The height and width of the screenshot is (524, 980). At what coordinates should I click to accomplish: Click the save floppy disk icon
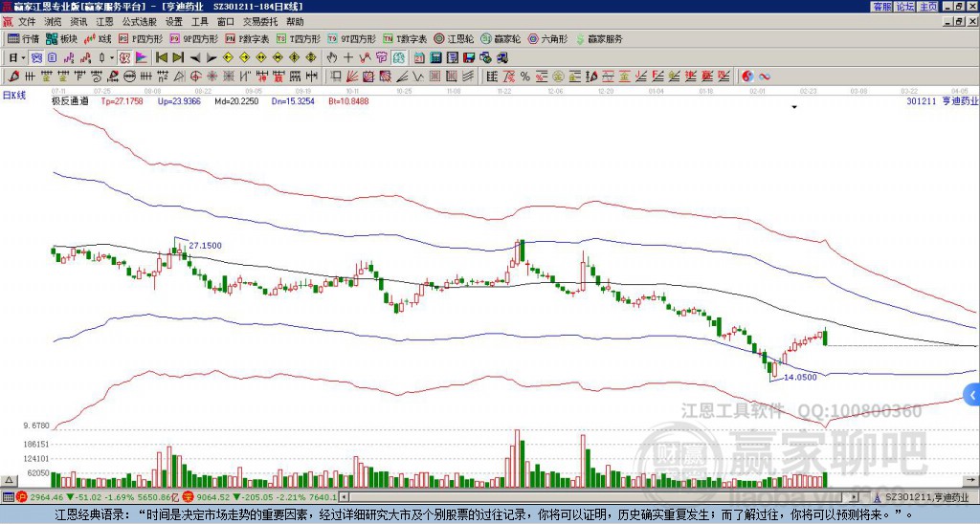coord(469,58)
